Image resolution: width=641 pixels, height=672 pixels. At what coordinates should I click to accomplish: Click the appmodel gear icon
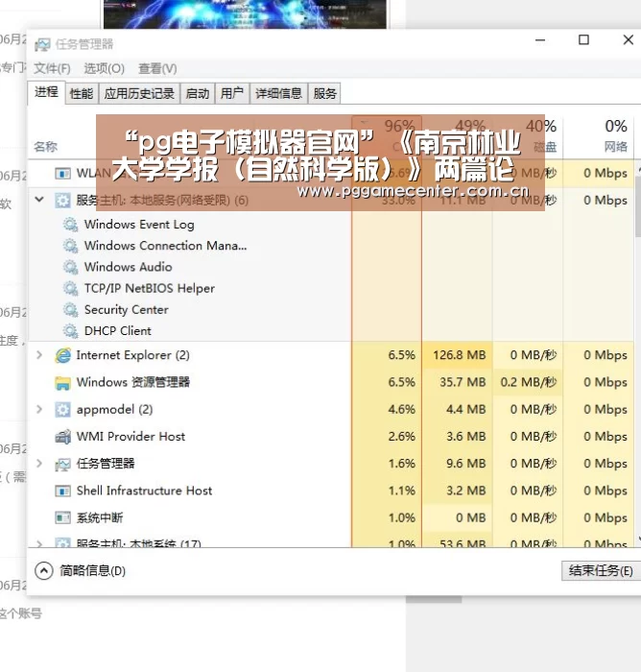[x=62, y=410]
